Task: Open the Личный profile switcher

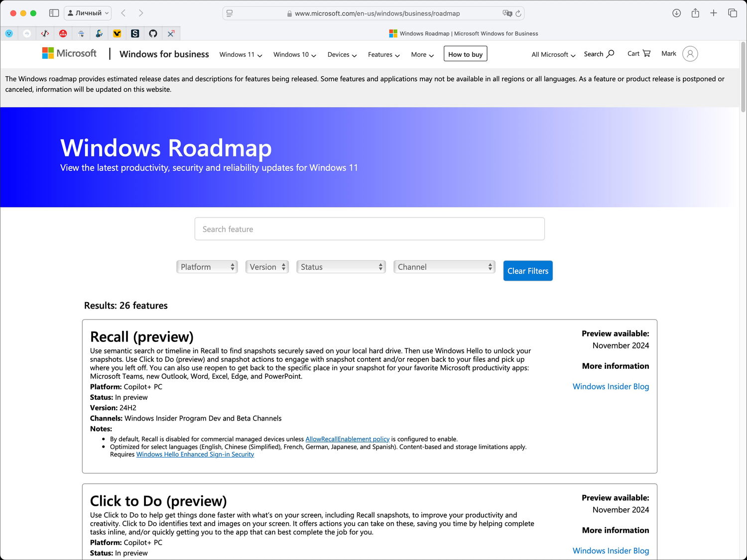Action: (88, 13)
